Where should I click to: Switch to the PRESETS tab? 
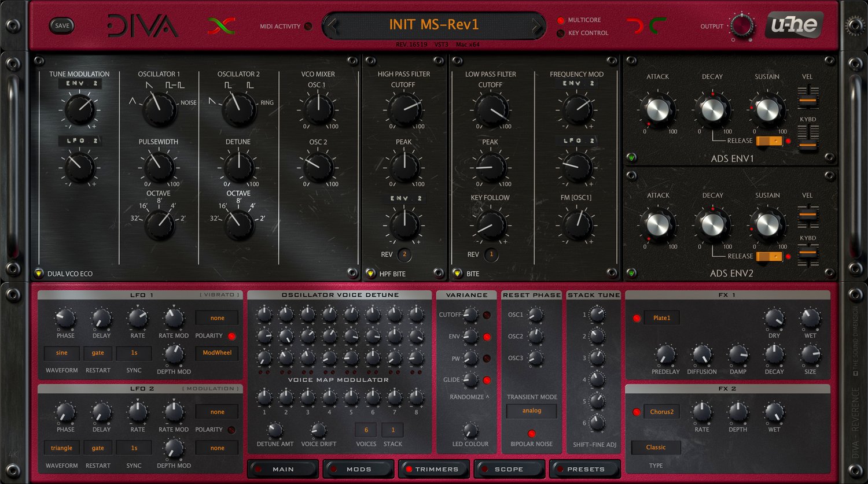pyautogui.click(x=585, y=469)
